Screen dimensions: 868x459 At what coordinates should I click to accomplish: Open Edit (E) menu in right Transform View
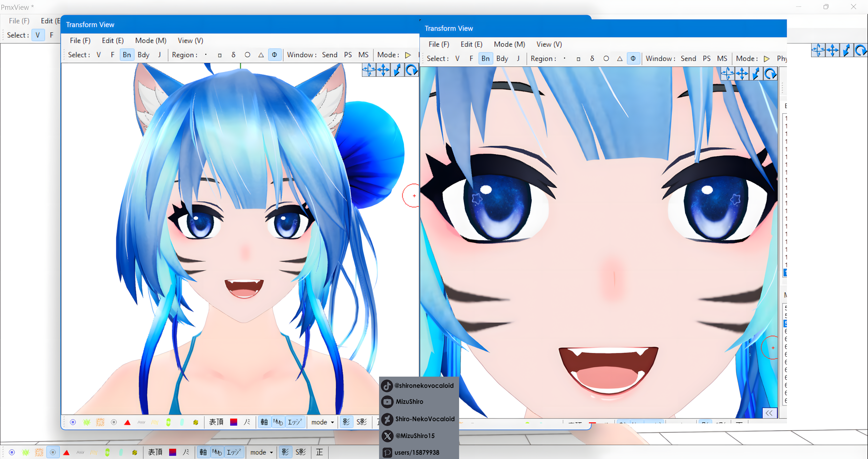pos(471,44)
